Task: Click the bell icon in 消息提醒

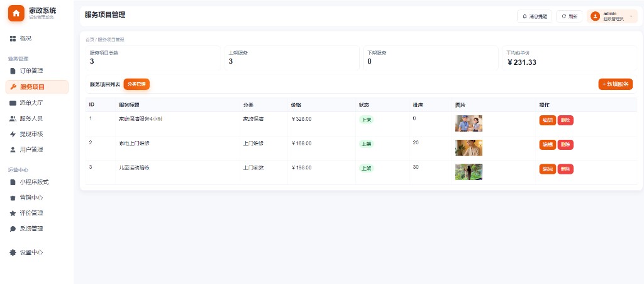Action: (525, 16)
